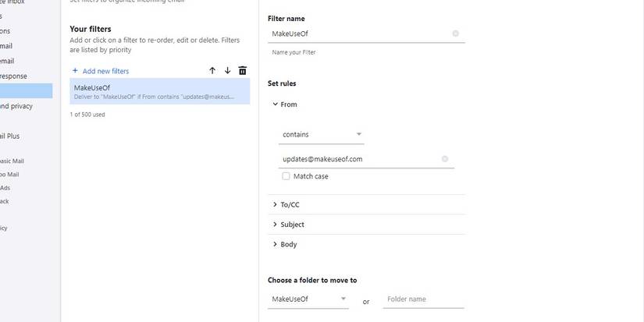Open the 'nd privacy' settings sidebar item
Viewport: 644px width, 322px height.
point(16,106)
